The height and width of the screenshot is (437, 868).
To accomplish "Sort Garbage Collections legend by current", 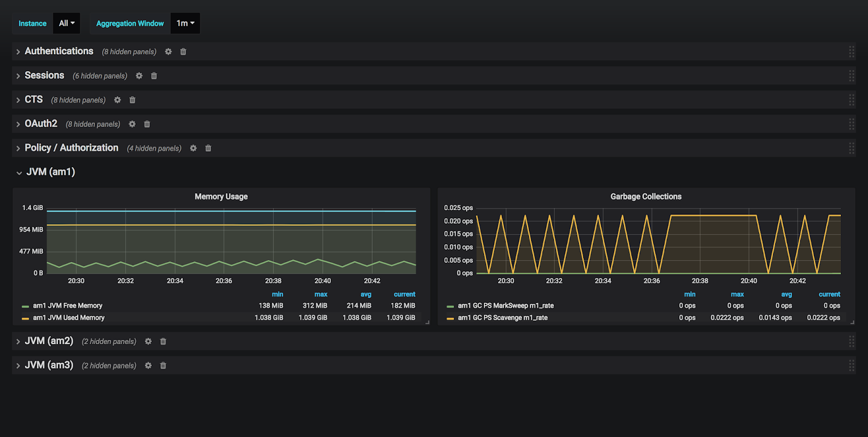I will (829, 294).
